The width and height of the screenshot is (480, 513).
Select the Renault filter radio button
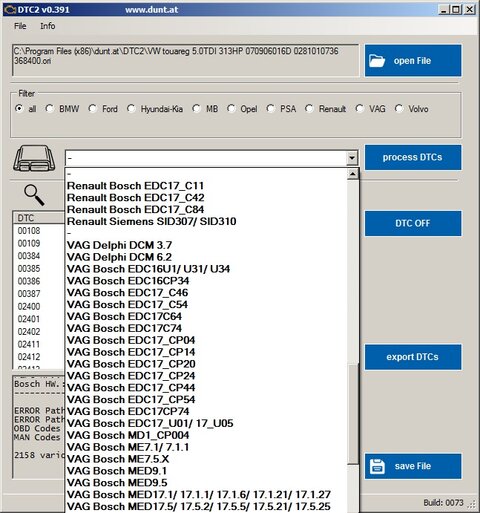309,109
